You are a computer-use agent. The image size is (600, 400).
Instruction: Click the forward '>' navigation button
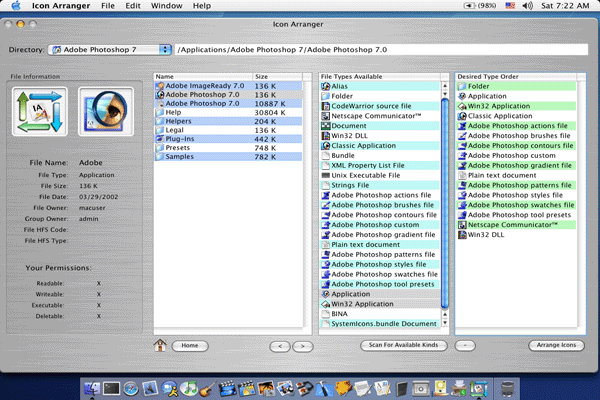pyautogui.click(x=303, y=346)
